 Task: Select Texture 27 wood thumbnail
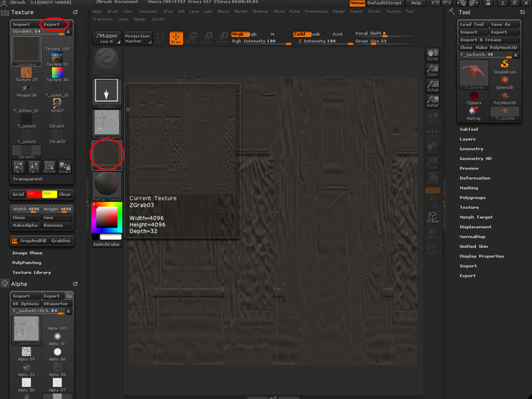pyautogui.click(x=26, y=74)
